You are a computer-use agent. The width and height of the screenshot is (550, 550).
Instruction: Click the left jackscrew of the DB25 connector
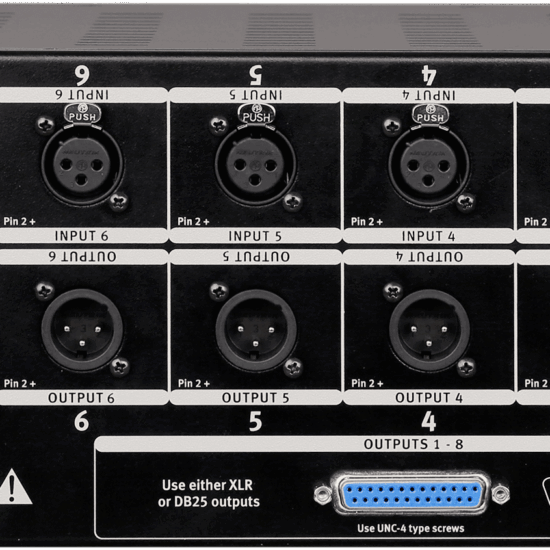[323, 494]
